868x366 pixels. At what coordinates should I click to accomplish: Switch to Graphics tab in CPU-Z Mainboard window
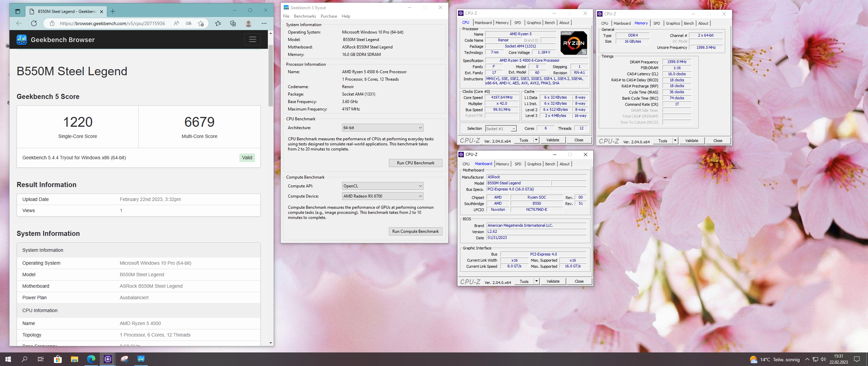[x=534, y=164]
